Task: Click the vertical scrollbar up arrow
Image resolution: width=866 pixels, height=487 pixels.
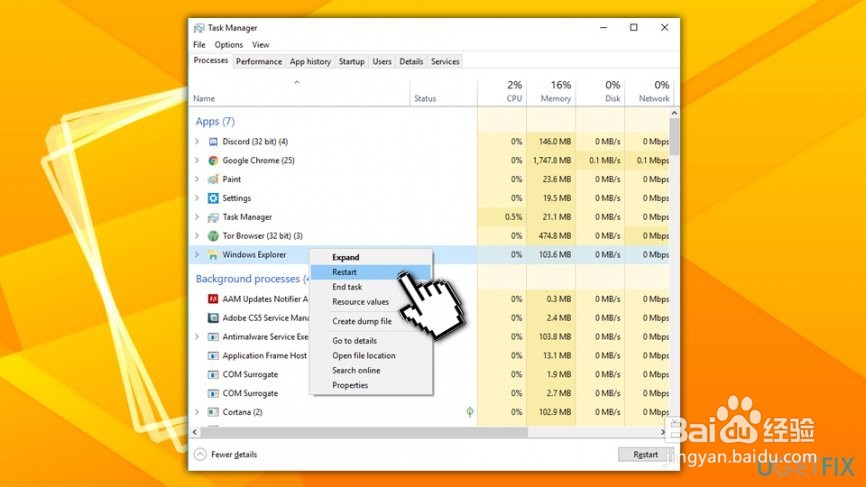Action: (674, 113)
